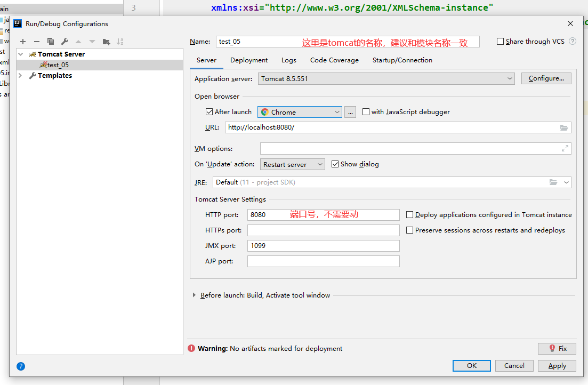
Task: Click the JMX port field
Action: point(323,246)
